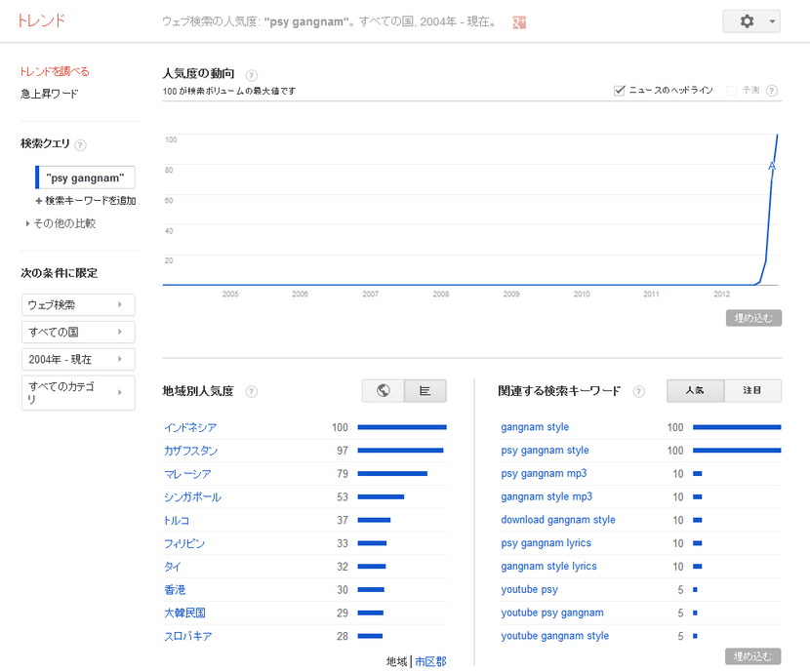Open the すべての国 country dropdown
810x672 pixels.
click(78, 332)
